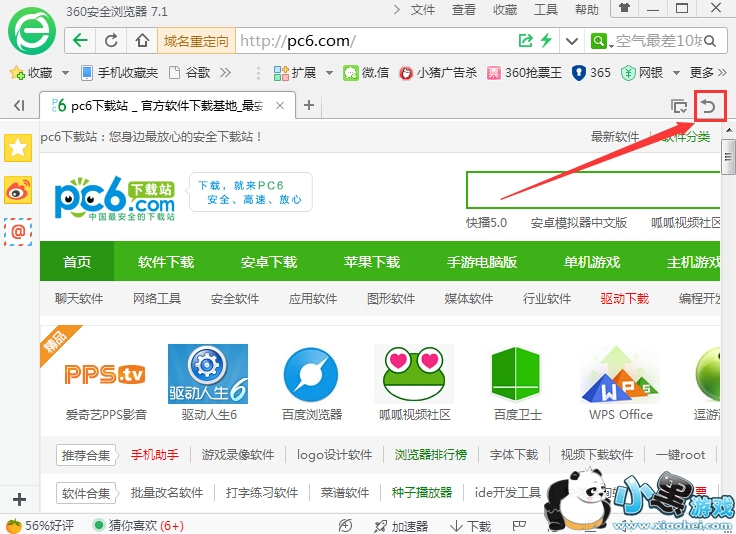Open the 最新软件 link

[615, 137]
